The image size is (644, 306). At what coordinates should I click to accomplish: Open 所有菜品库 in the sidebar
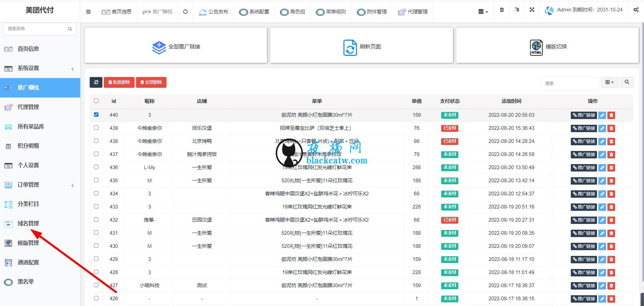31,127
